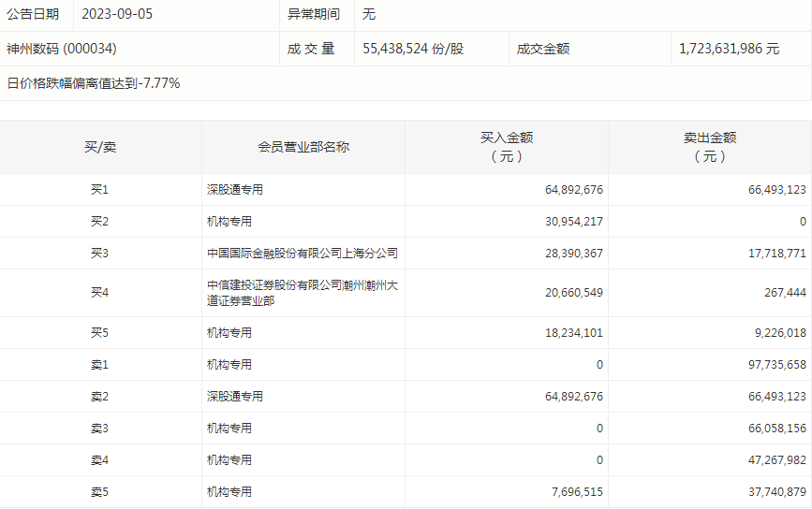Click 深股通专用 in the 买1 row
812x509 pixels.
pyautogui.click(x=235, y=190)
